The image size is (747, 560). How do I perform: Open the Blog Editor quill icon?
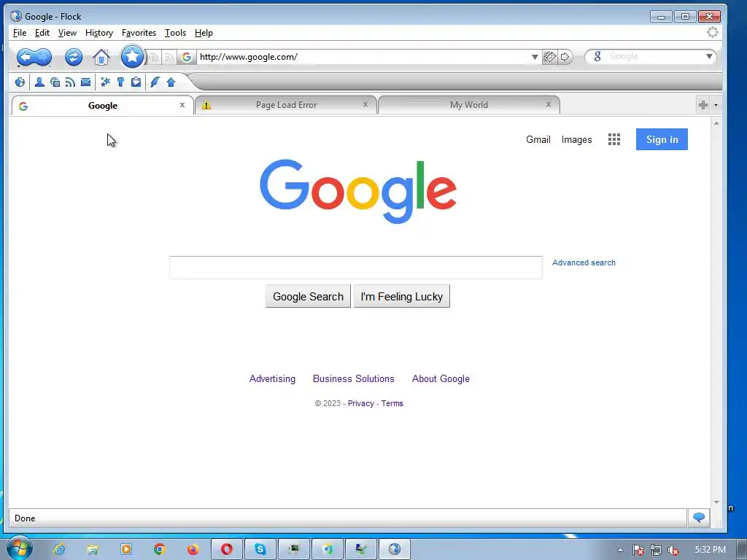coord(155,82)
